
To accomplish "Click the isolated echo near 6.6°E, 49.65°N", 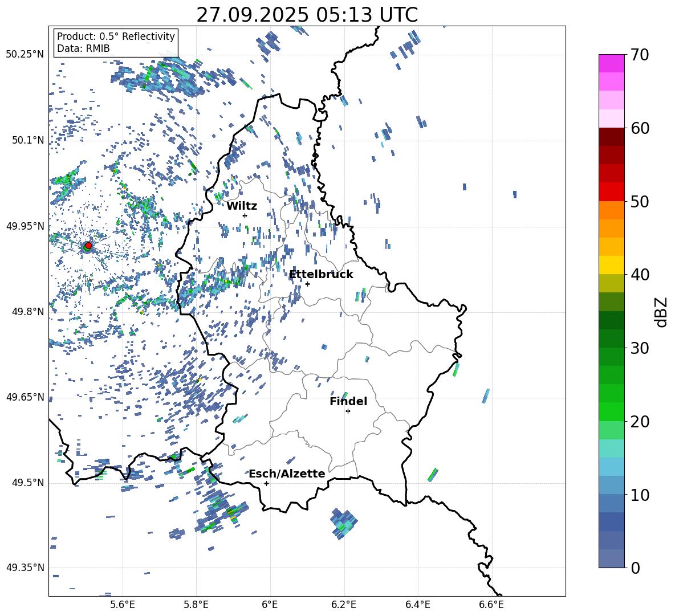I will pos(486,395).
